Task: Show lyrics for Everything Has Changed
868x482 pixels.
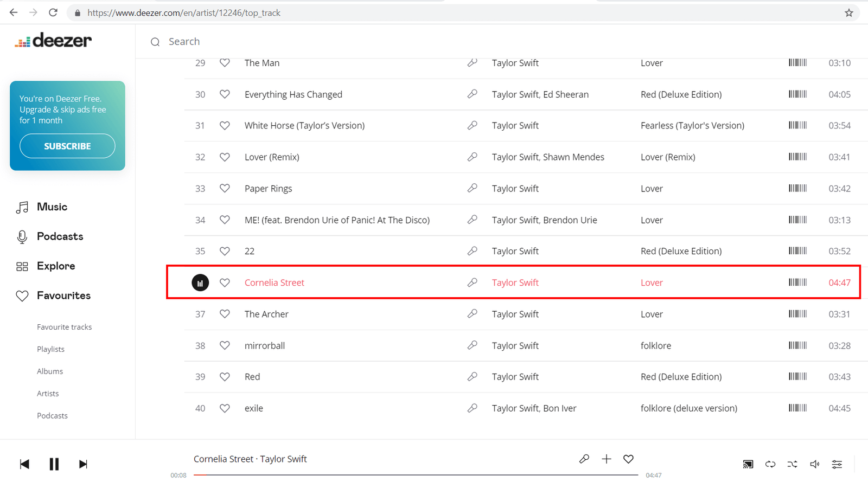Action: click(x=473, y=94)
